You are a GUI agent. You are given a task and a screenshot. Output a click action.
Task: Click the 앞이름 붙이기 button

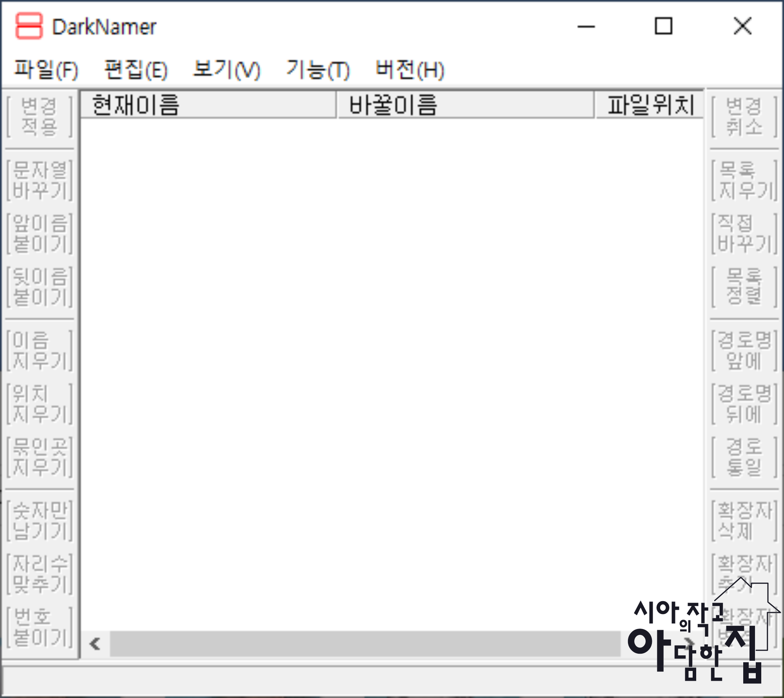tap(40, 234)
